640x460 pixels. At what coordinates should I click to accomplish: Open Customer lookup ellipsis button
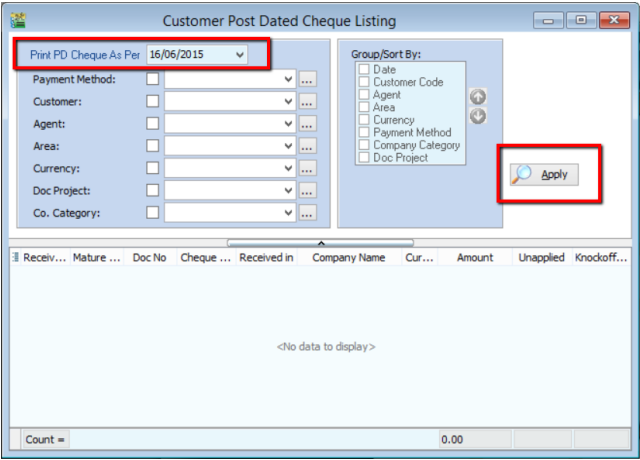point(308,101)
